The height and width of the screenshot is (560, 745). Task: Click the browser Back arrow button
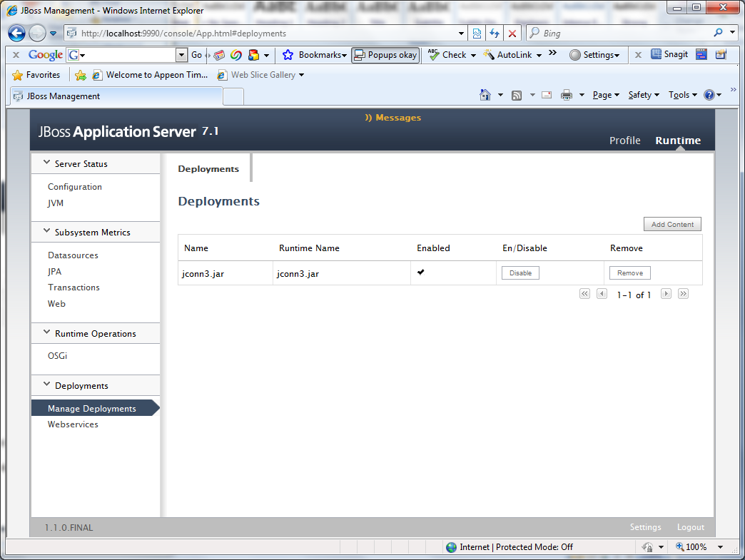[16, 34]
